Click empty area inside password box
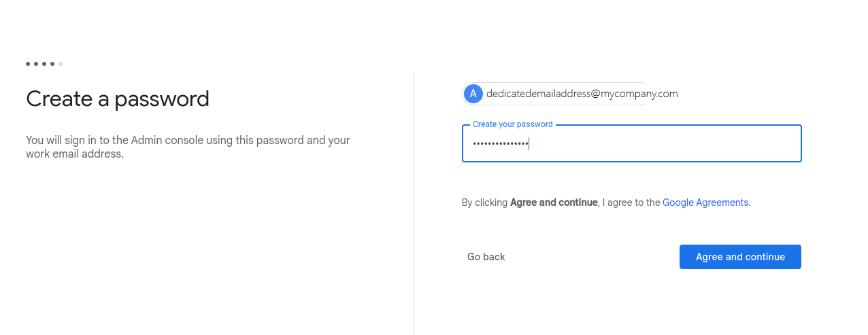The height and width of the screenshot is (335, 868). tap(667, 144)
